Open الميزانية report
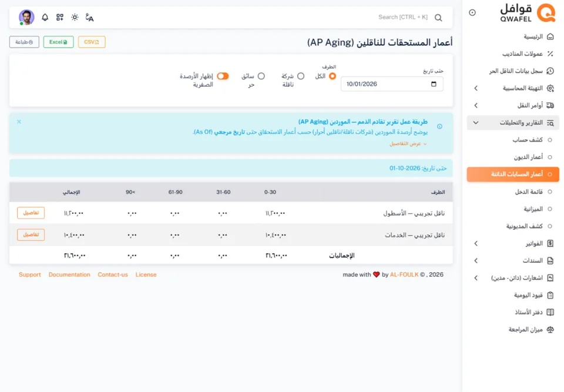Viewport: 564px width, 392px height. click(513, 209)
